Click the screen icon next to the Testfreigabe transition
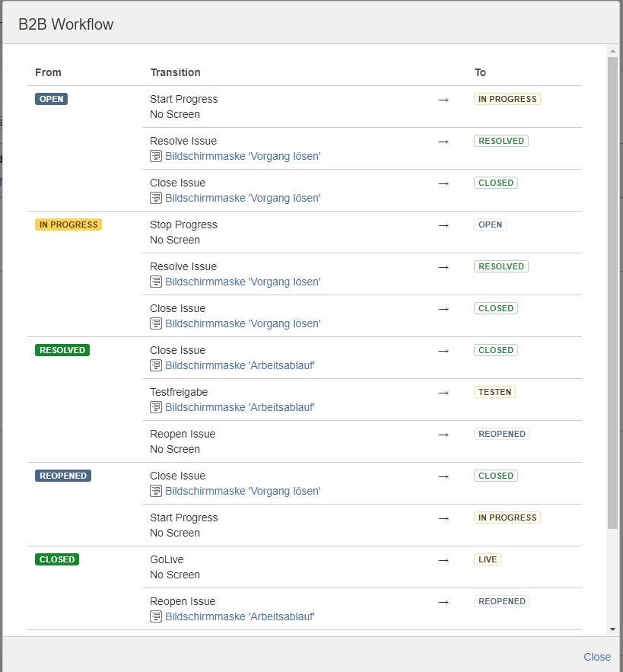 [x=155, y=406]
